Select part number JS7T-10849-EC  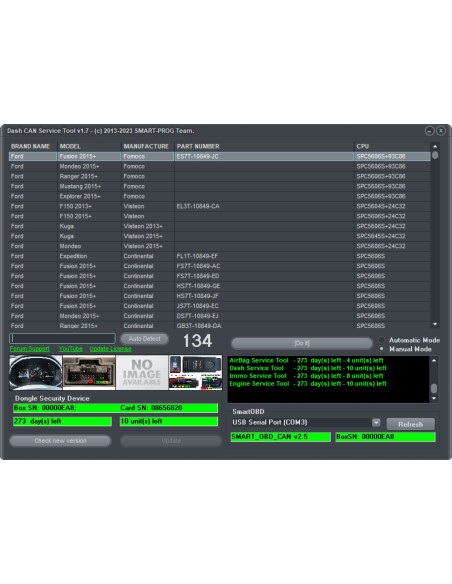(197, 306)
